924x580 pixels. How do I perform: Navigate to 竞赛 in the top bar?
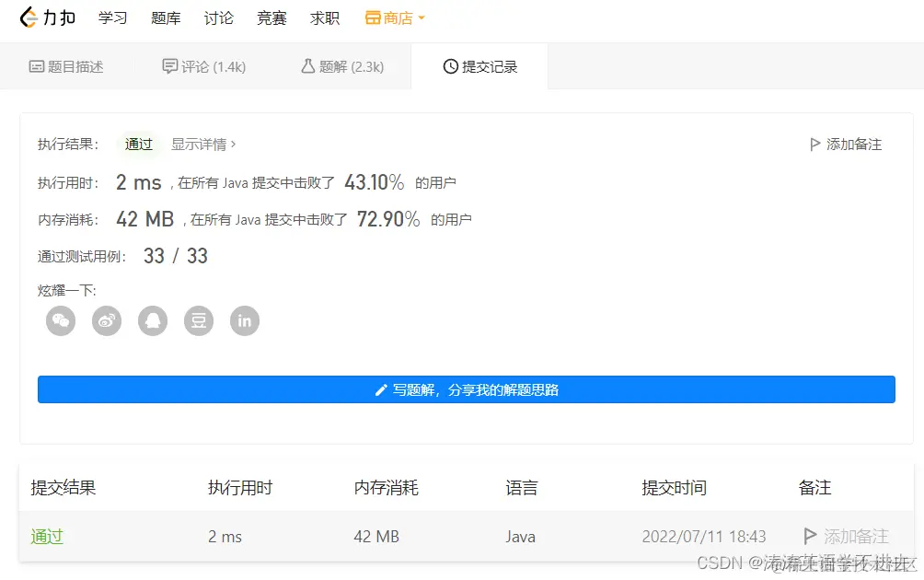pos(271,17)
